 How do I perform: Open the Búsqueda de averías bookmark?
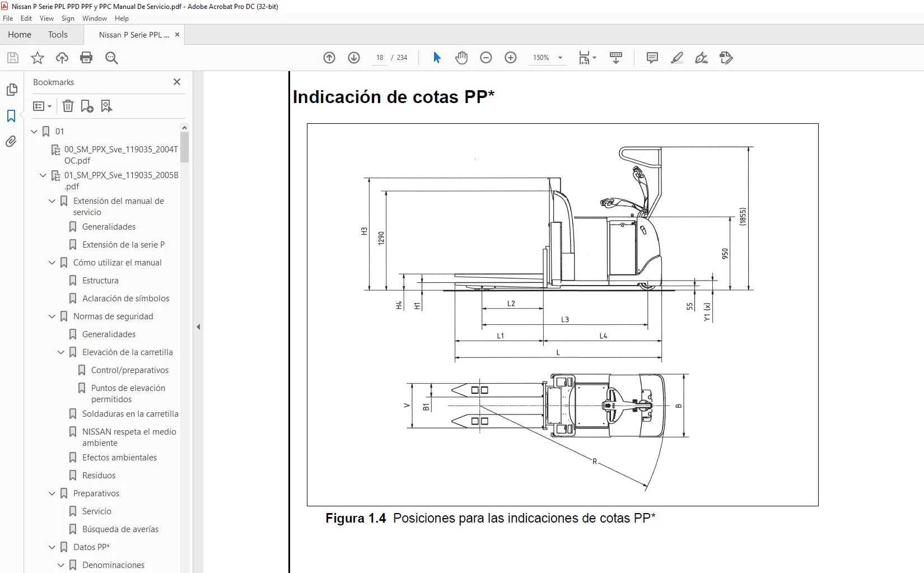[120, 529]
